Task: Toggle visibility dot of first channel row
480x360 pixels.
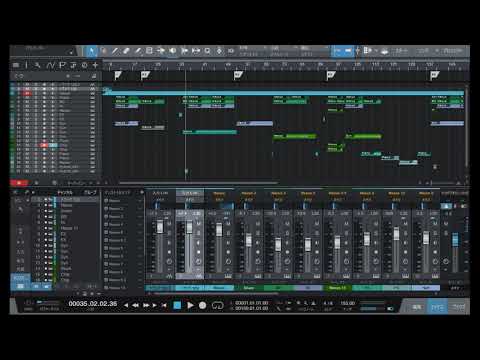Action: (46, 199)
